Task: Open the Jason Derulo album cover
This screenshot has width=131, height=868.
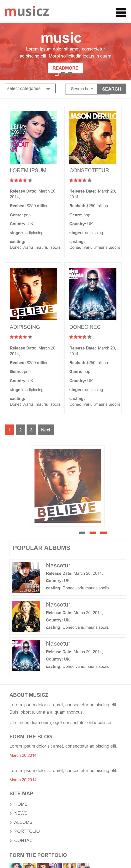Action: tap(93, 137)
